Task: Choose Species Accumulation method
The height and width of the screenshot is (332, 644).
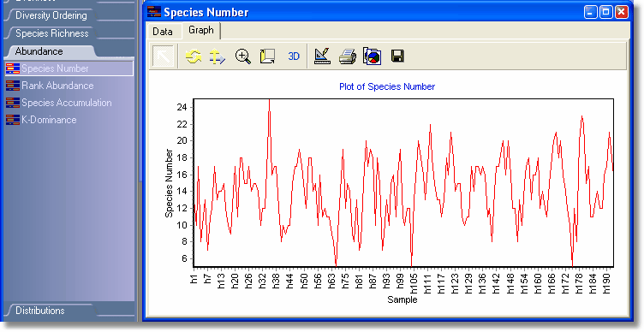Action: tap(67, 103)
